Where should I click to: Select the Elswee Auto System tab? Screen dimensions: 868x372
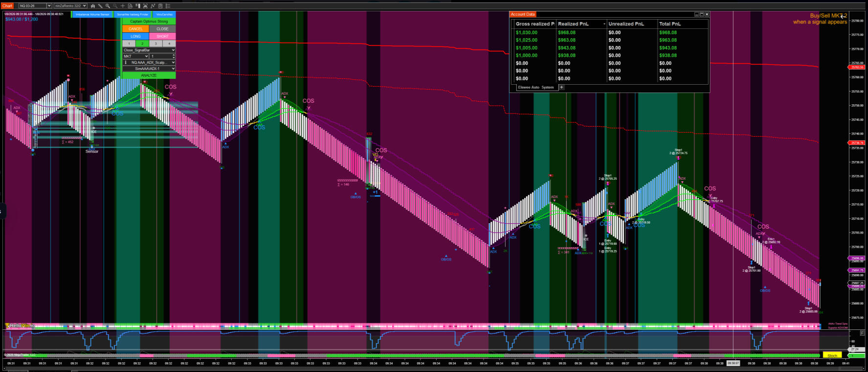535,88
